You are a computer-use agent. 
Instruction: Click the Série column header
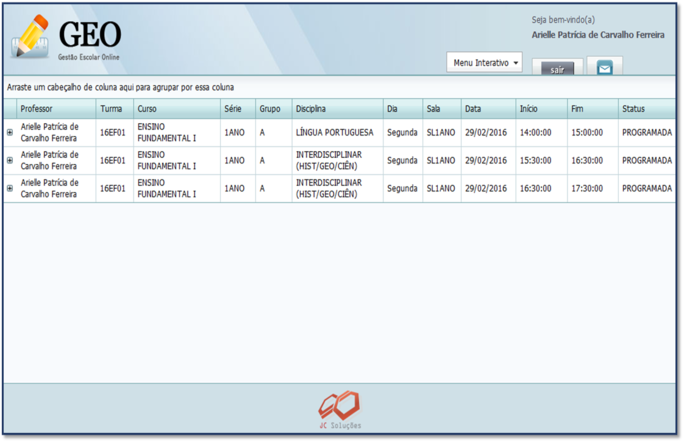[238, 109]
